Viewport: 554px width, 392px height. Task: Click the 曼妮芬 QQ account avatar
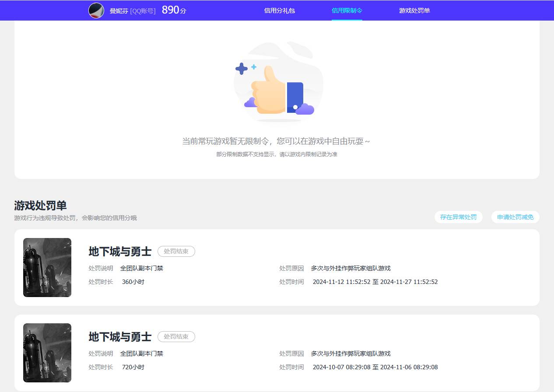point(96,10)
